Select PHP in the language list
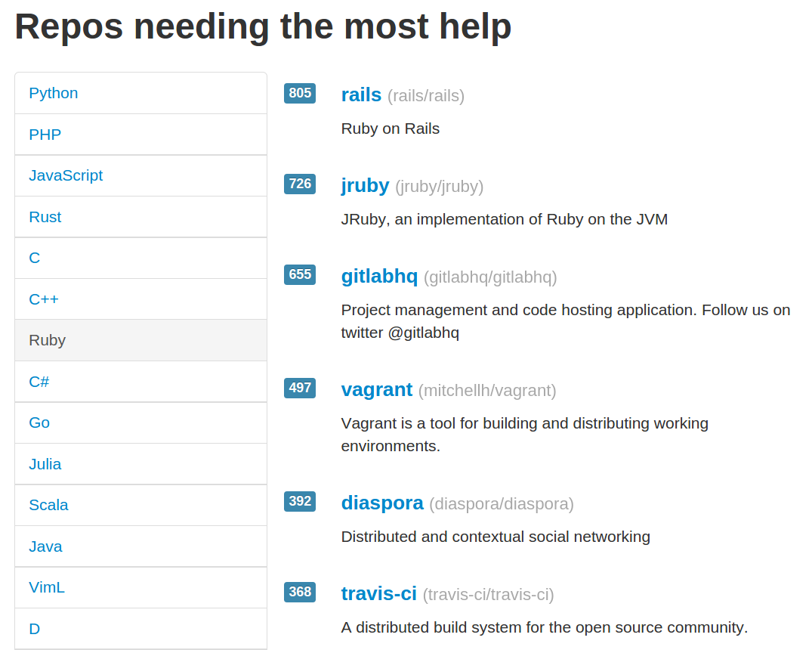This screenshot has height=650, width=812. 140,135
